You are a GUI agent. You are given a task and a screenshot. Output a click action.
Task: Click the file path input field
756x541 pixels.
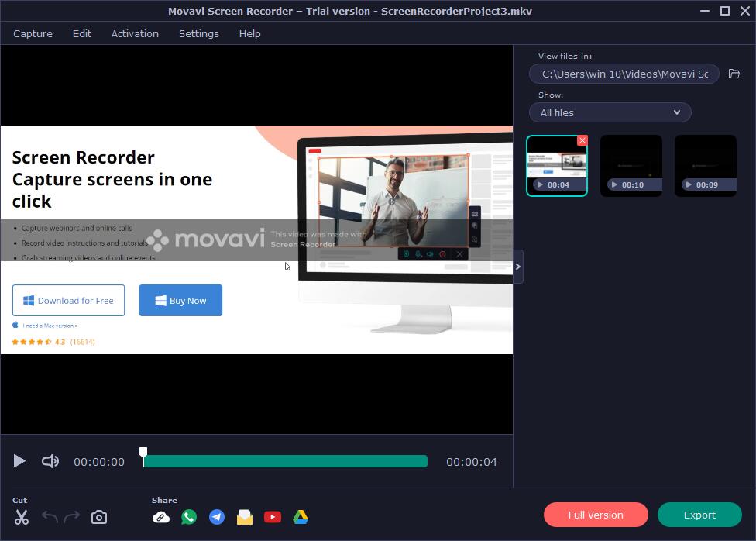624,74
